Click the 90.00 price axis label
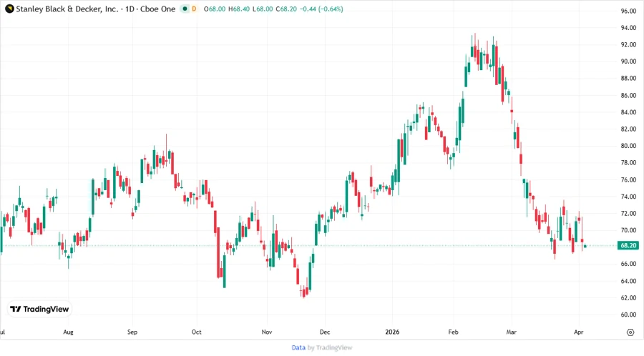 click(x=628, y=61)
